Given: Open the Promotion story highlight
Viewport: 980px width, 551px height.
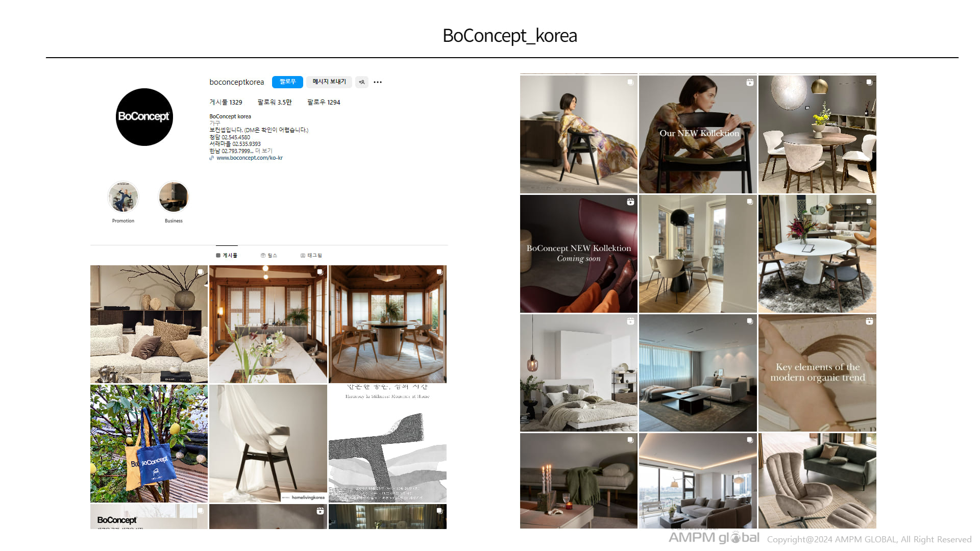Looking at the screenshot, I should pos(123,197).
